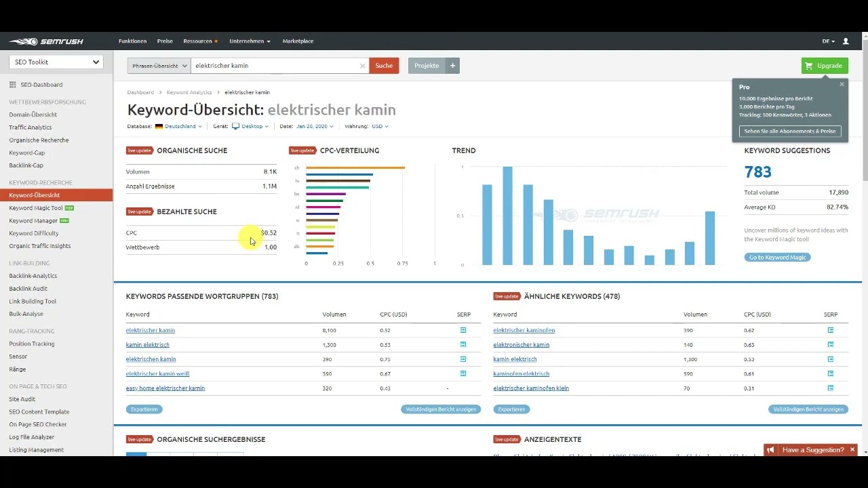Clear the search field with the X icon
This screenshot has width=868, height=488.
362,66
